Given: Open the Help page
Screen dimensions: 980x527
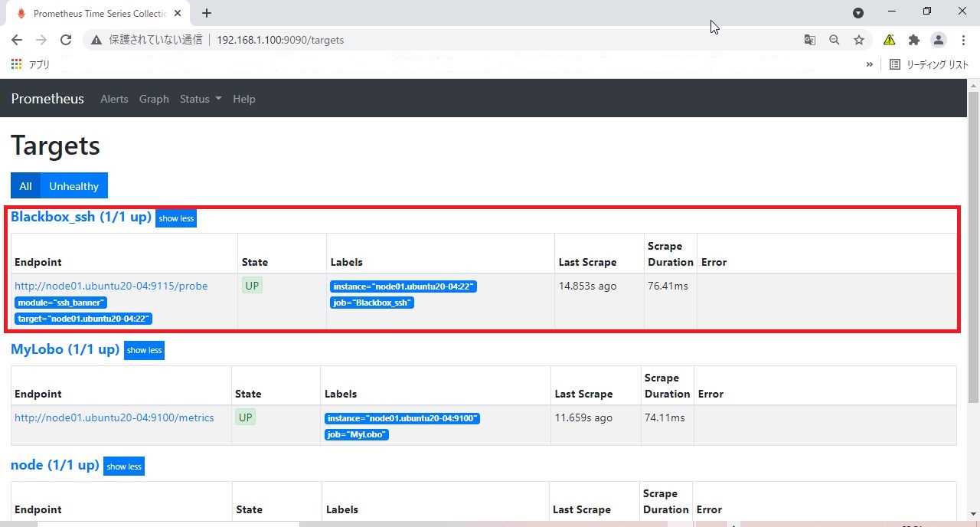Looking at the screenshot, I should pos(244,99).
